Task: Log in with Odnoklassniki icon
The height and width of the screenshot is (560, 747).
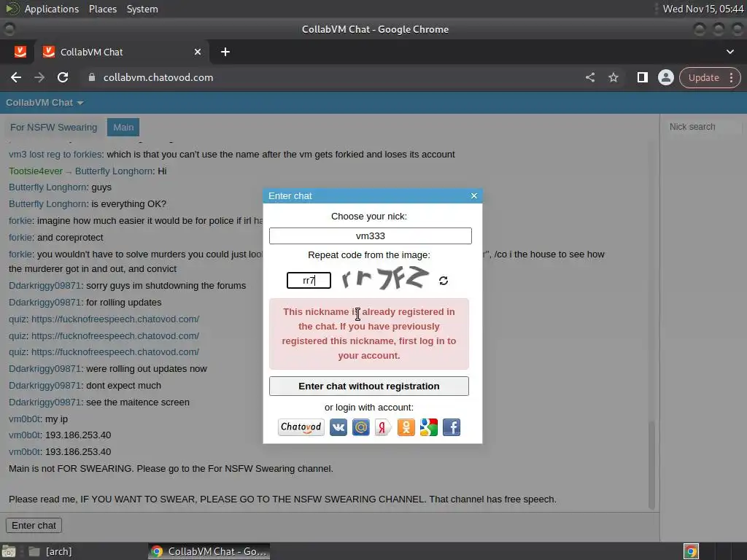Action: 406,427
